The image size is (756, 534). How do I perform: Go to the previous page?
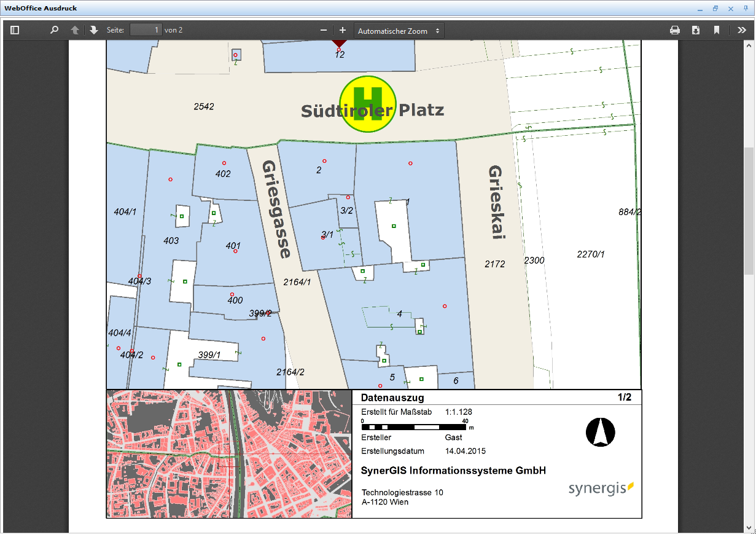coord(75,30)
